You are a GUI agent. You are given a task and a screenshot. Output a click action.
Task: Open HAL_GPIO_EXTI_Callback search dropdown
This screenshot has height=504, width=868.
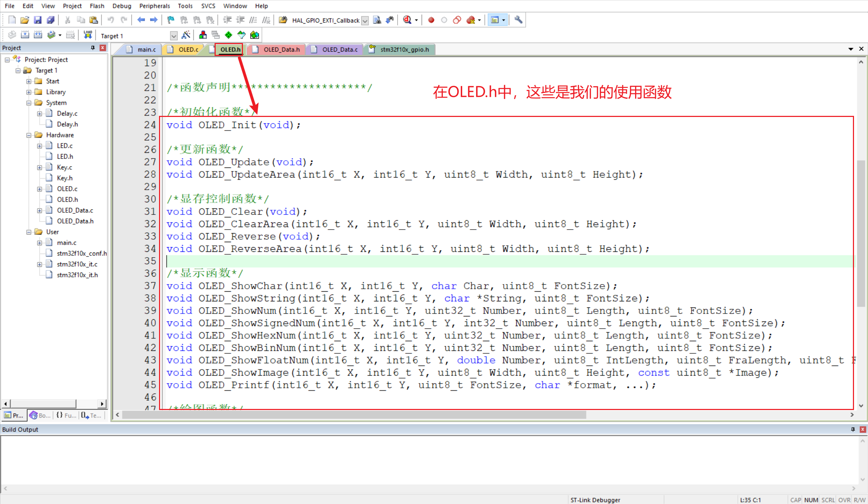pos(365,20)
